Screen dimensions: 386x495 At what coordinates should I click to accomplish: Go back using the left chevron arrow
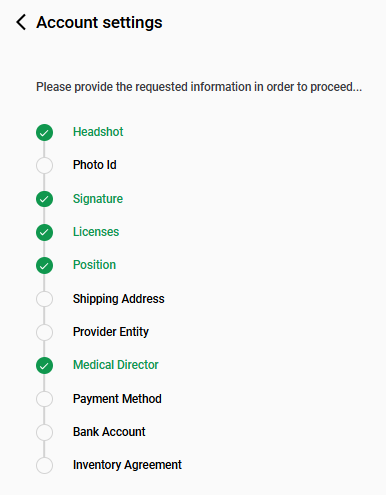coord(21,22)
